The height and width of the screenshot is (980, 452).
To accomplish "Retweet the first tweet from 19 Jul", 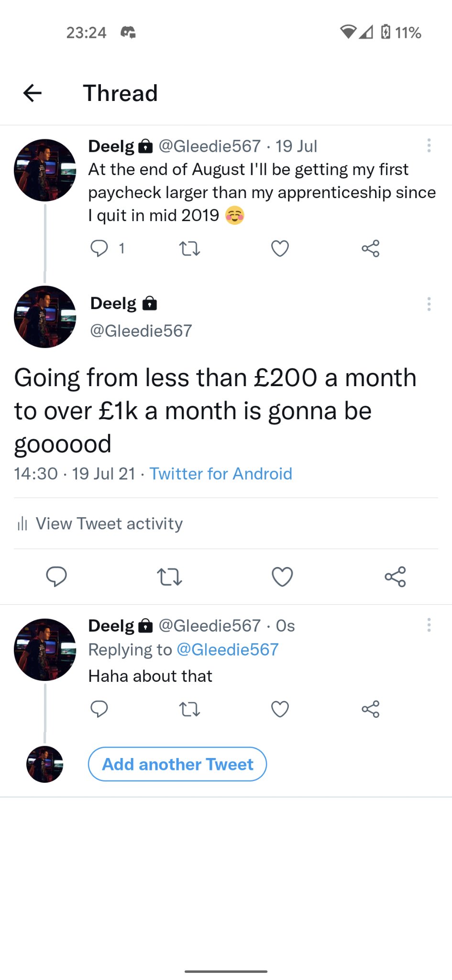I will point(189,248).
